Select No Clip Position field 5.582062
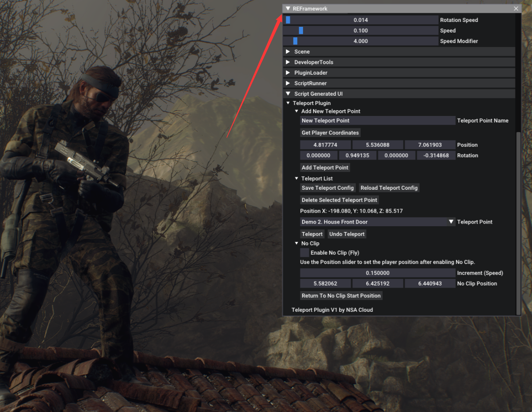 click(x=325, y=284)
